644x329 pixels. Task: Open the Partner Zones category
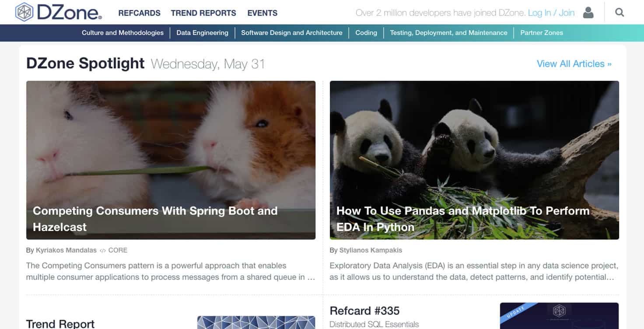pyautogui.click(x=542, y=33)
